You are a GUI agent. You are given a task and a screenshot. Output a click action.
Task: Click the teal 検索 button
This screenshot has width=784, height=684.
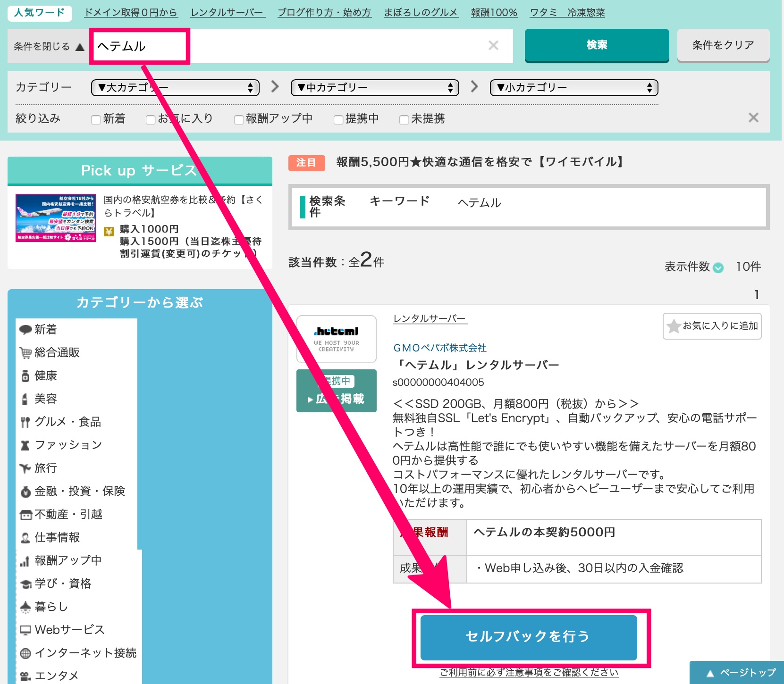click(x=597, y=45)
